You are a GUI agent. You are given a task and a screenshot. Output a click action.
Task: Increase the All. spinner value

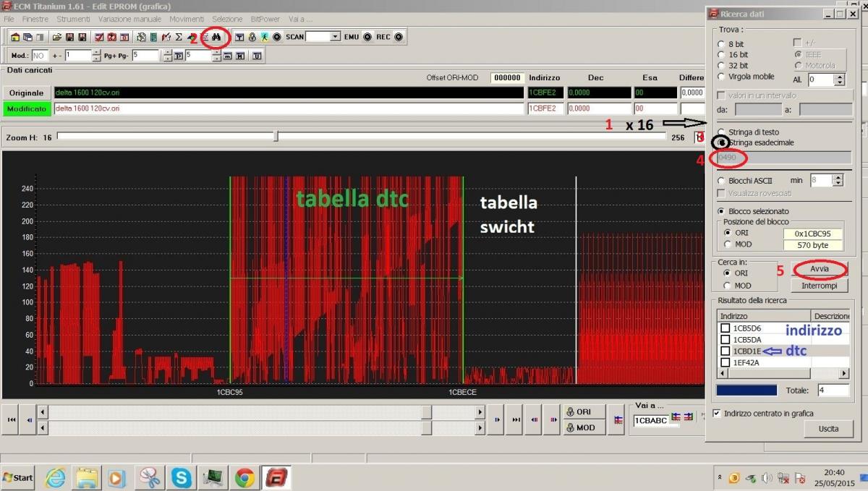coord(839,77)
